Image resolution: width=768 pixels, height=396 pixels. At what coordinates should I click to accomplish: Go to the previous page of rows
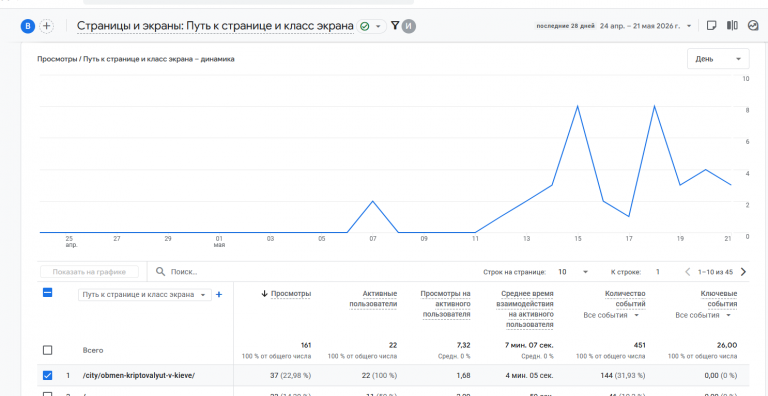pos(688,272)
